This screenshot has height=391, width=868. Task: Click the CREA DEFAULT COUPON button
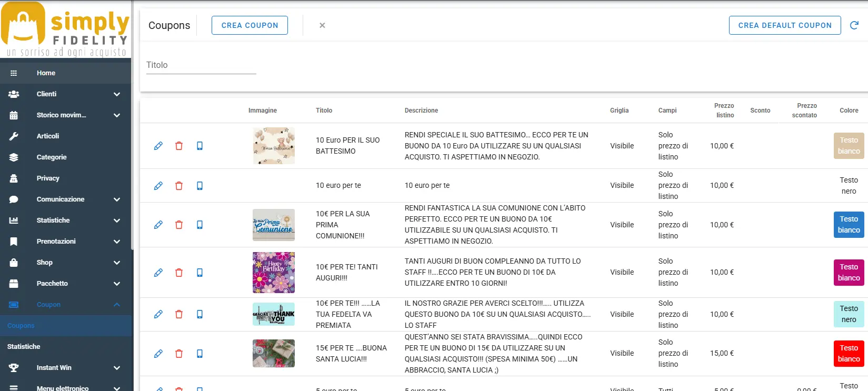tap(784, 25)
